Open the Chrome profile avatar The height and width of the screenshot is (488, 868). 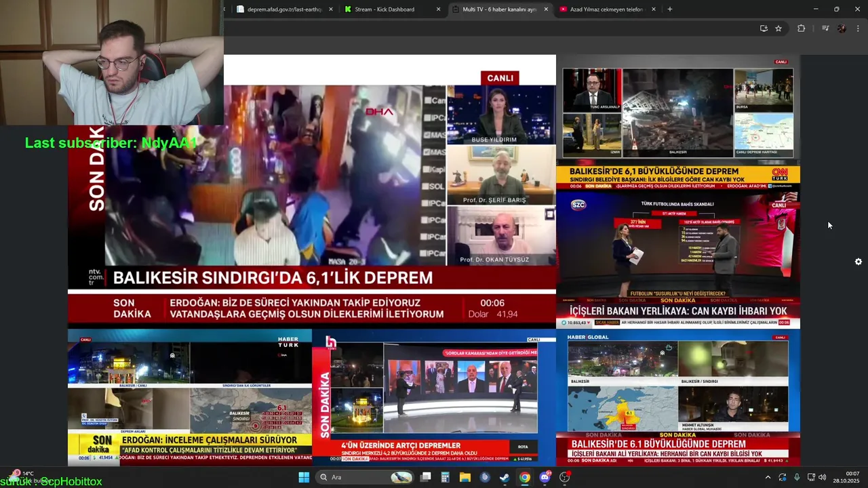coord(842,28)
